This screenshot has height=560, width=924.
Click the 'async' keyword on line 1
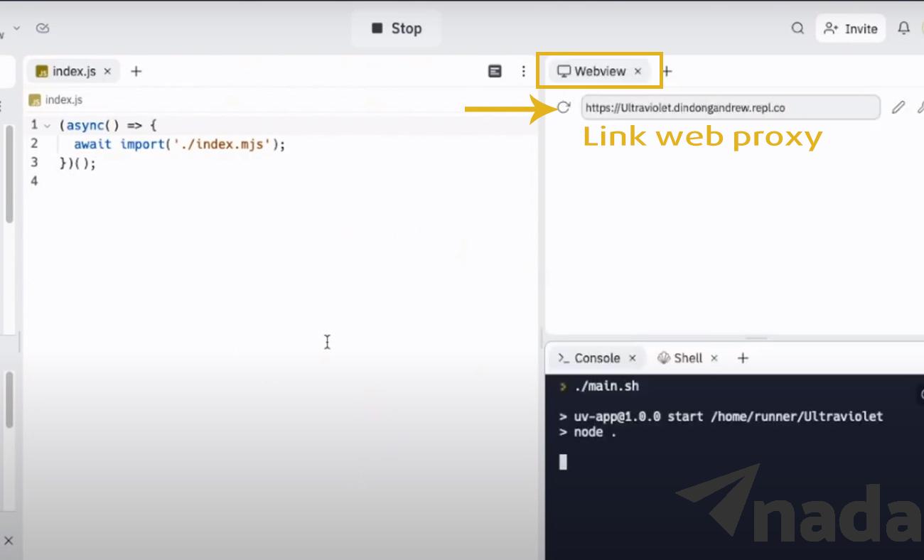tap(85, 126)
